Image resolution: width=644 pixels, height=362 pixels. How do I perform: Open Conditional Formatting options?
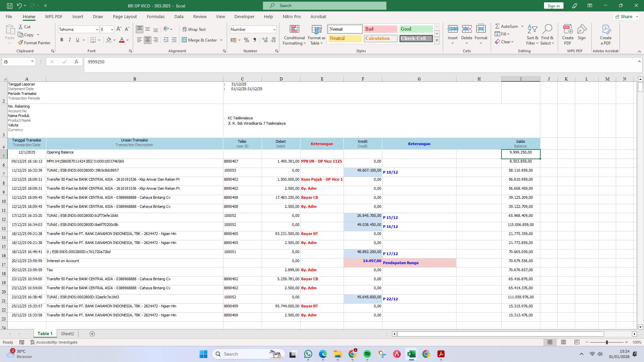(294, 35)
